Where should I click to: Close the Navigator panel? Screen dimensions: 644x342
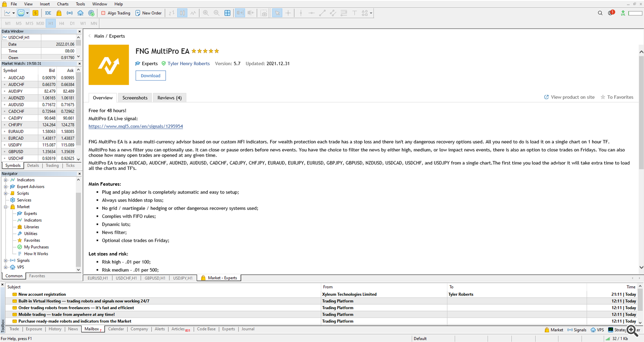tap(79, 174)
